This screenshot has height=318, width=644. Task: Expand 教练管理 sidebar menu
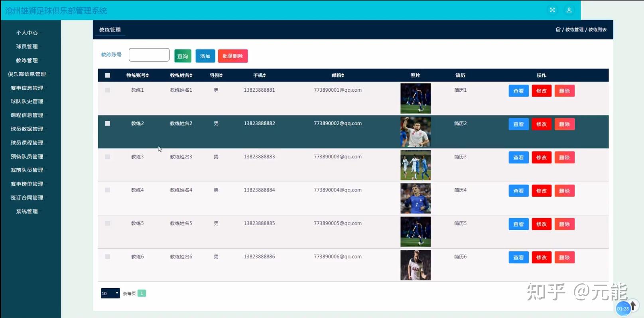(x=27, y=60)
